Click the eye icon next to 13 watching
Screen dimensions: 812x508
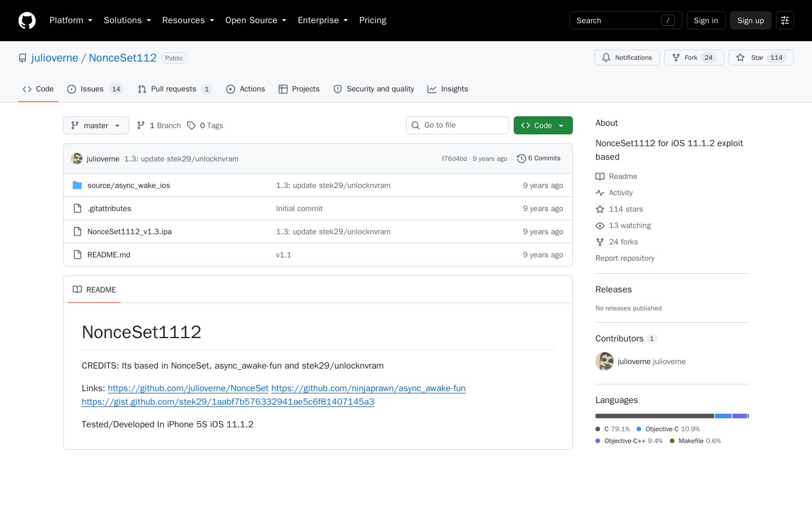(x=600, y=226)
